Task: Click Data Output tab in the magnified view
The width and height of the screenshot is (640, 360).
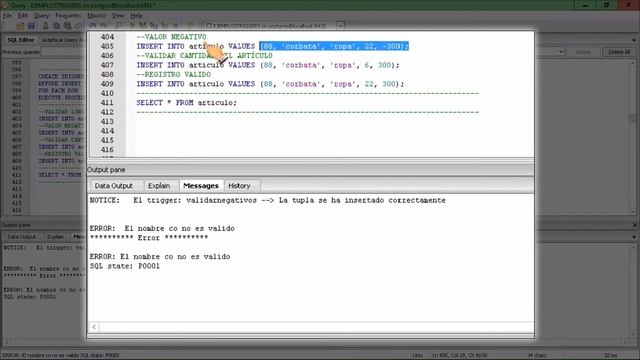Action: 113,186
